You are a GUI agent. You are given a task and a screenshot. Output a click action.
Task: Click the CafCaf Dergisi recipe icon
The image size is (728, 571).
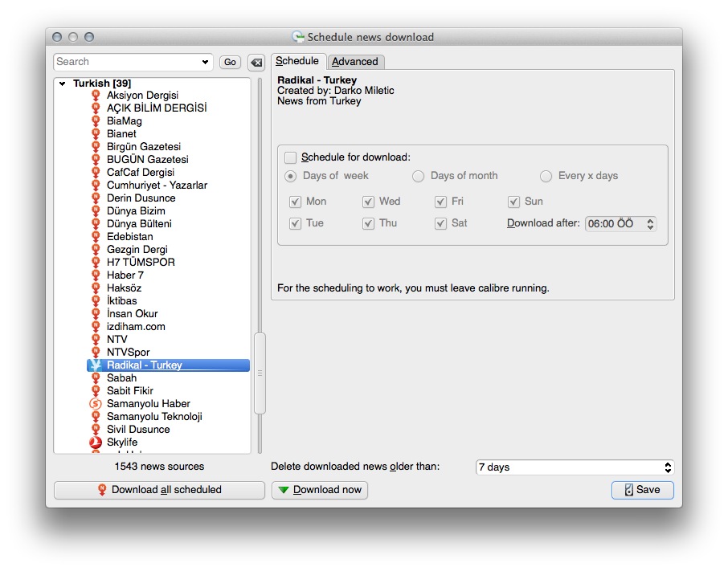tap(96, 172)
